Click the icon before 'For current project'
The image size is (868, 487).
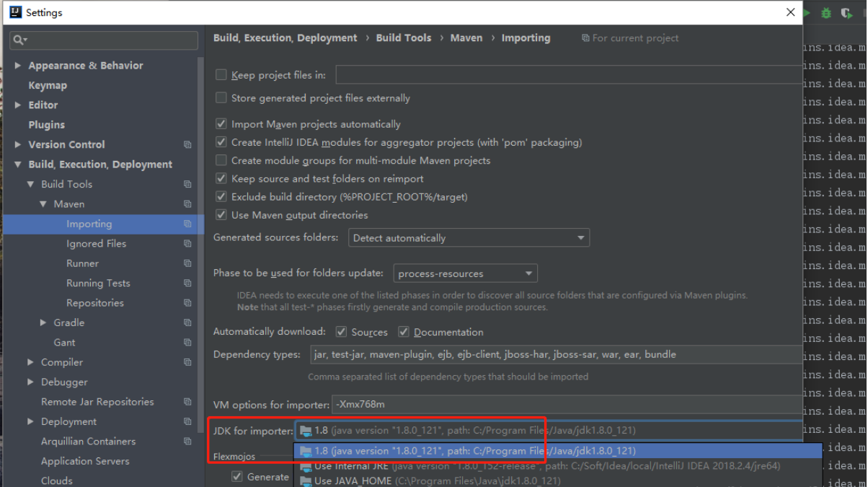point(585,38)
